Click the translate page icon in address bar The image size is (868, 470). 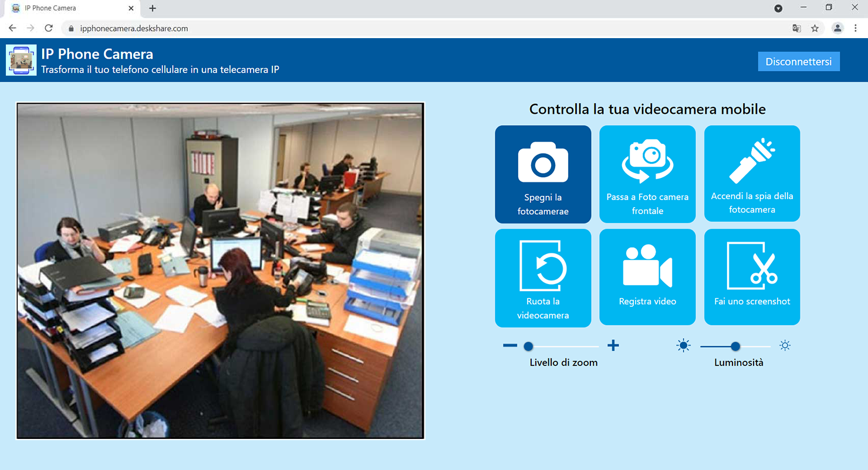pyautogui.click(x=796, y=28)
